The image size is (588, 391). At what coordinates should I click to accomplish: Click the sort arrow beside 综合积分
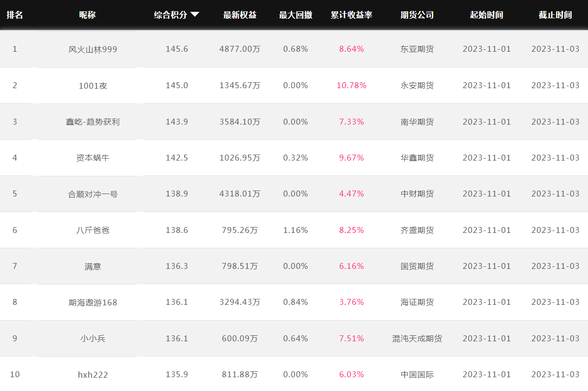pos(195,15)
